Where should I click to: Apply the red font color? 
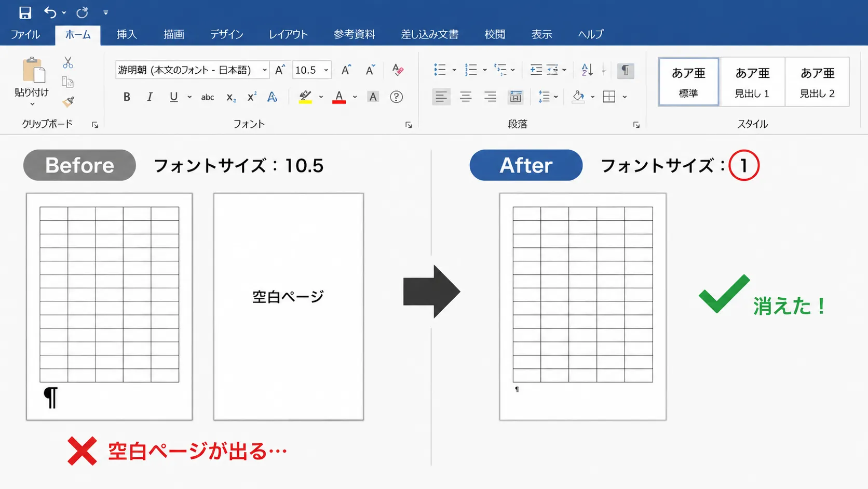click(339, 97)
